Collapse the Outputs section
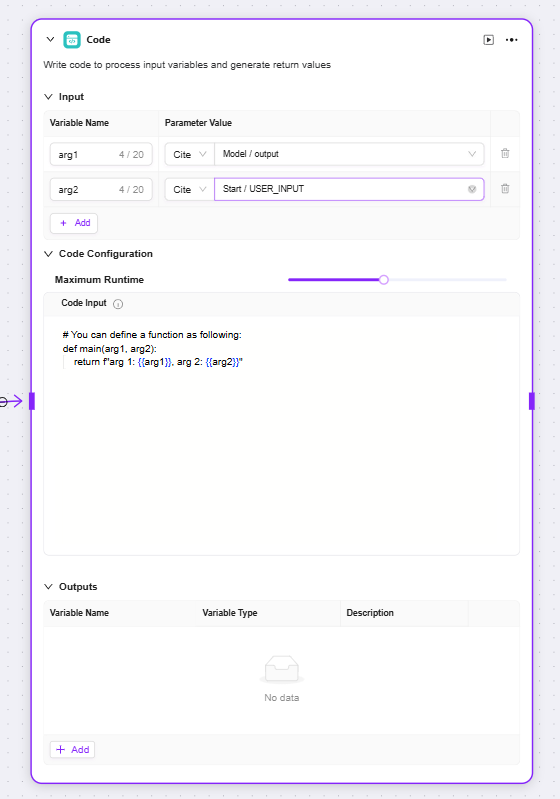Viewport: 560px width, 799px height. pos(48,587)
